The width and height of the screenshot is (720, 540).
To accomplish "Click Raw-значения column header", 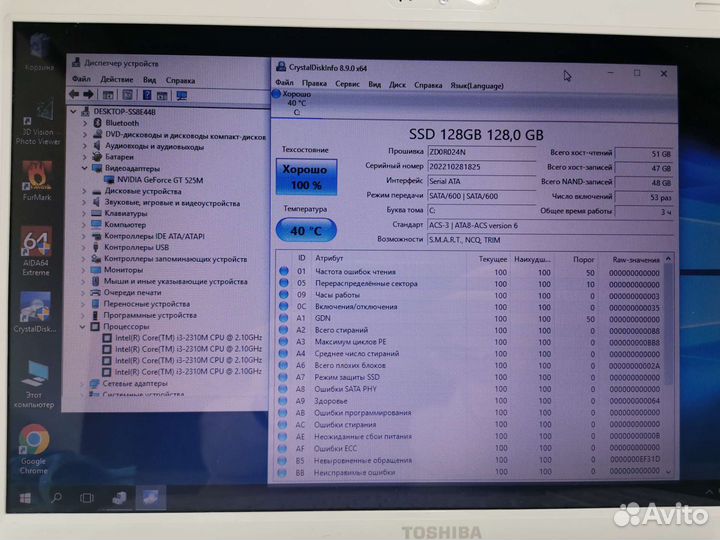I will [636, 260].
